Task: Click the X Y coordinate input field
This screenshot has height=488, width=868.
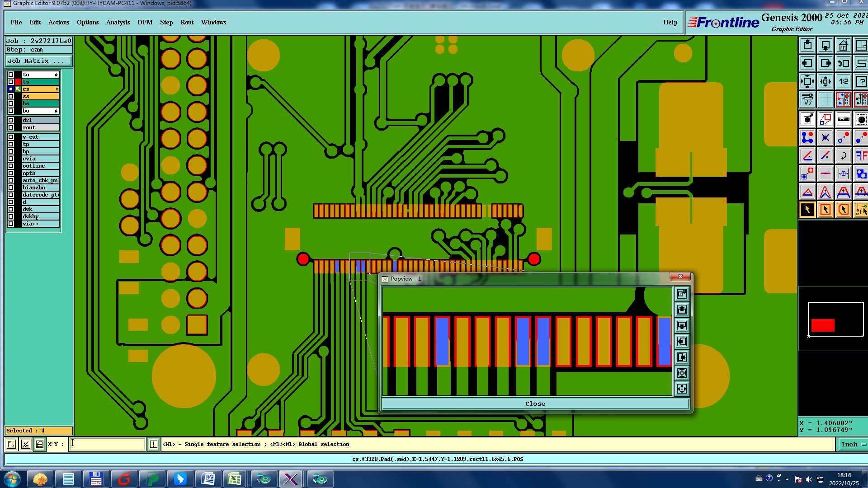Action: 108,444
